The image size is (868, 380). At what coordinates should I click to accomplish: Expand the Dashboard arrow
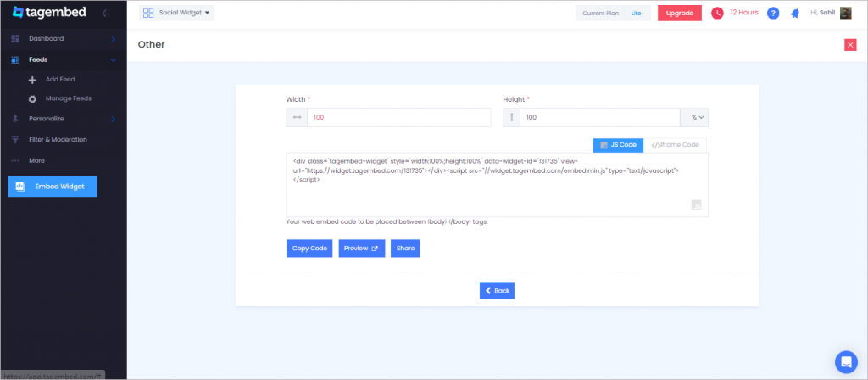click(113, 39)
